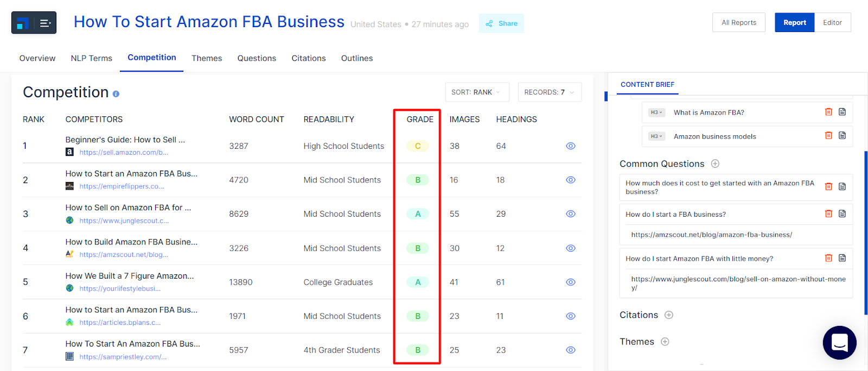Viewport: 868px width, 371px height.
Task: Delete the 'start Amazon FBA with little money' question
Action: [828, 258]
